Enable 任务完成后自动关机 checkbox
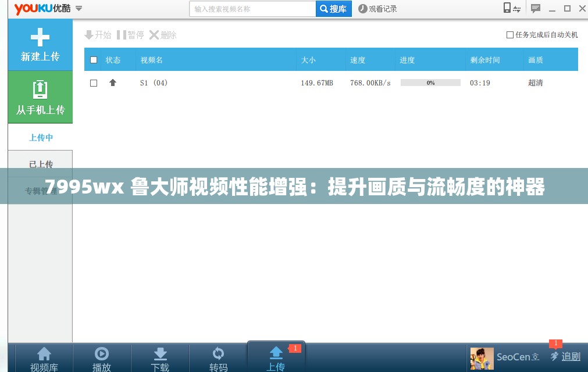The image size is (588, 372). 509,35
